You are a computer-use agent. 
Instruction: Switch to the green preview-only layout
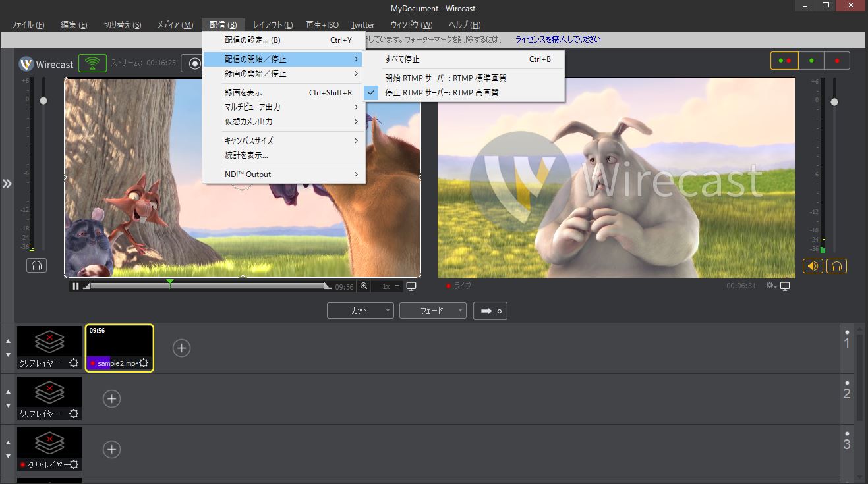click(x=811, y=61)
